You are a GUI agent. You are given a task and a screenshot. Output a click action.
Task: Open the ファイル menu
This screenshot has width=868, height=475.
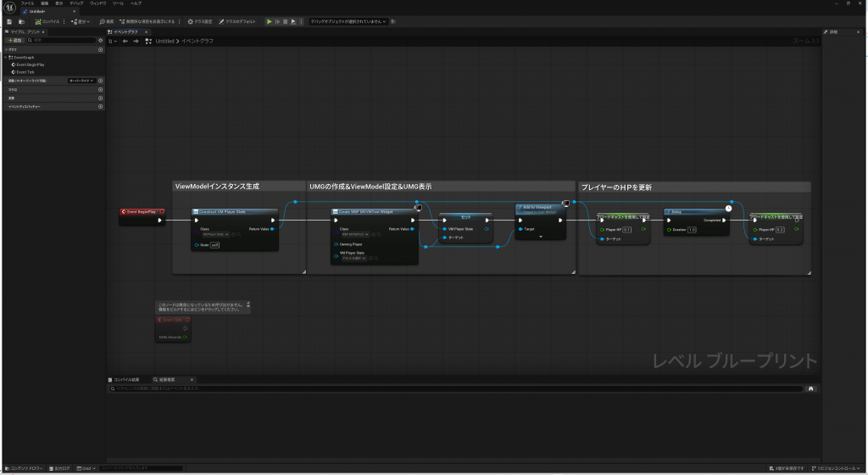coord(27,3)
